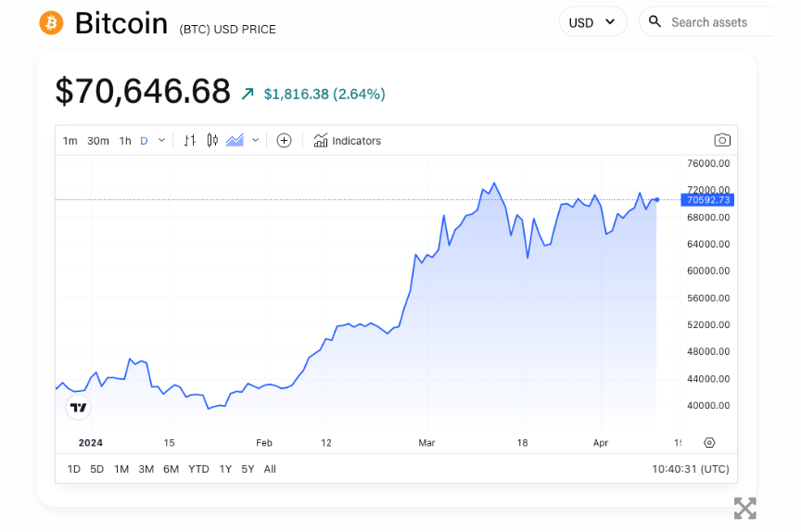
Task: Click the 10:40:31 (UTC) timezone button
Action: click(x=690, y=469)
